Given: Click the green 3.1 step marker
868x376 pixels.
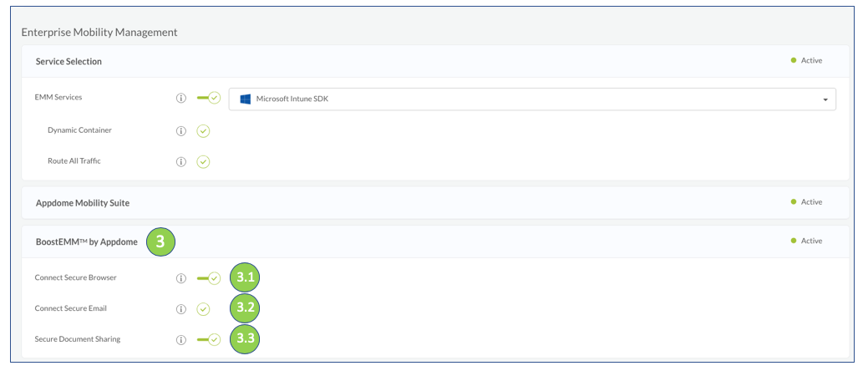Looking at the screenshot, I should 245,277.
